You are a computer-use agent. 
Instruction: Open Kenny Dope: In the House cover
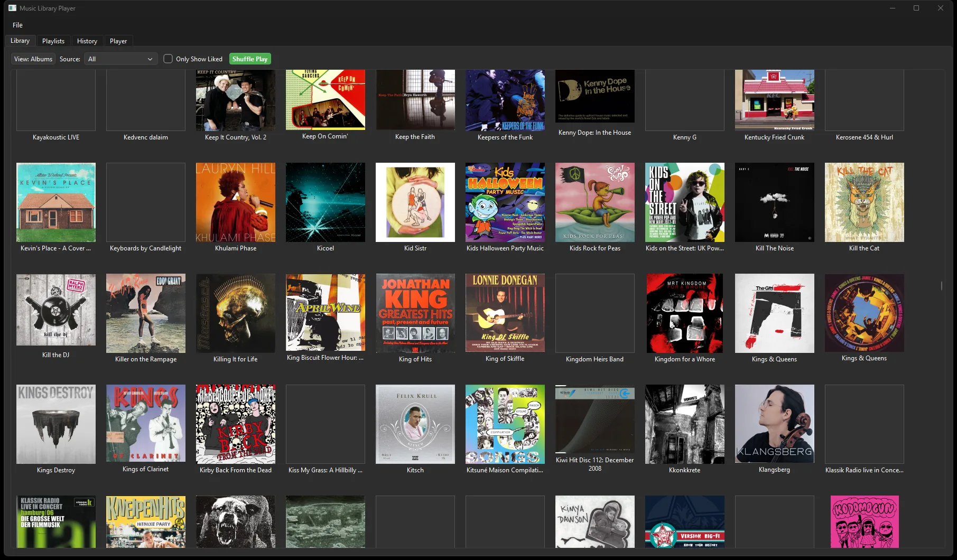[x=595, y=96]
